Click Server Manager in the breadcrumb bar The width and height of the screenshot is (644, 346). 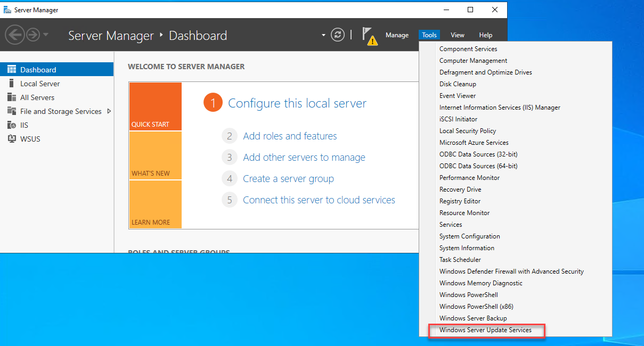[111, 35]
